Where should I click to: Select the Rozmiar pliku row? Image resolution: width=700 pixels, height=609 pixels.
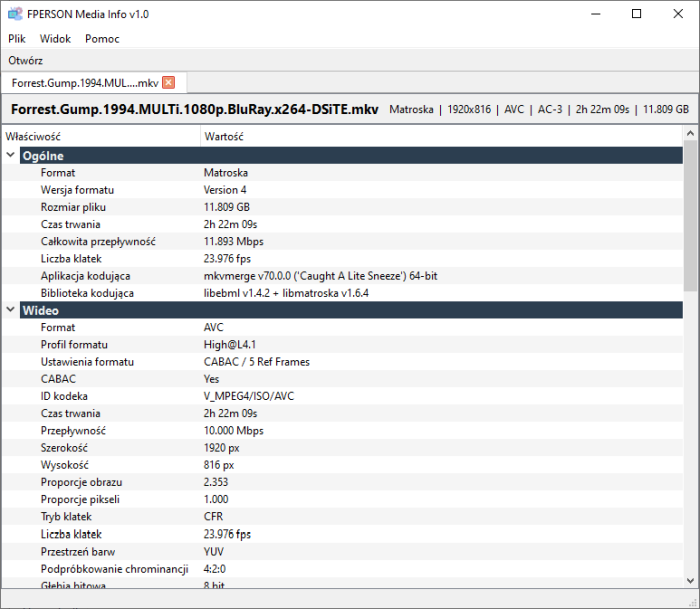tap(343, 207)
